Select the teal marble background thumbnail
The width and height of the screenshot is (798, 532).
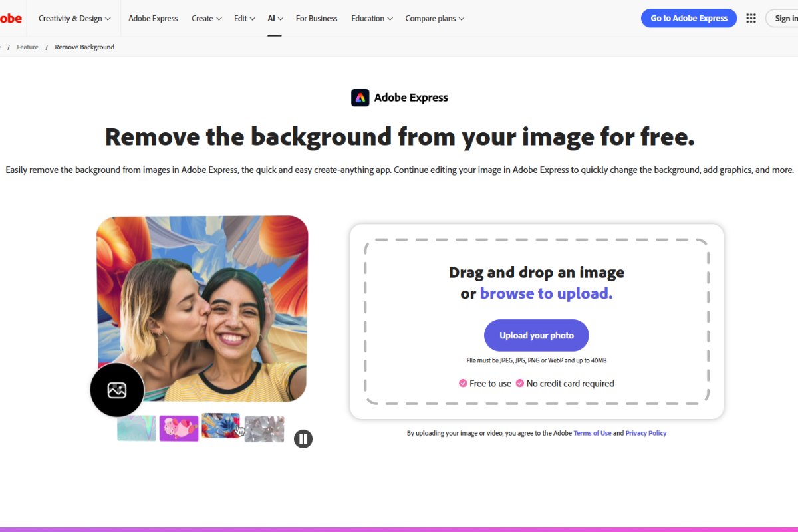[136, 428]
